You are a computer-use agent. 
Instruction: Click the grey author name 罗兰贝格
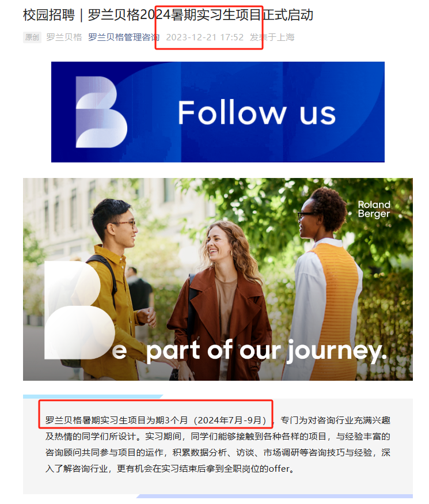[64, 37]
